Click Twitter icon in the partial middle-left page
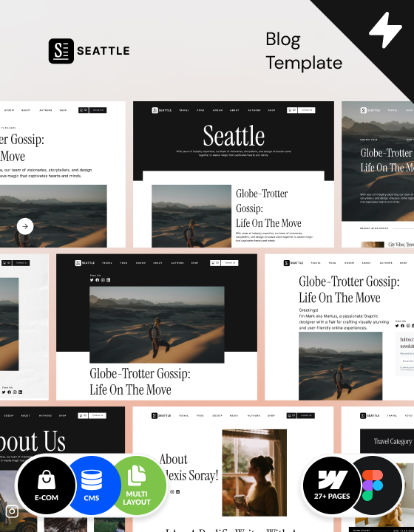This screenshot has height=532, width=414. (x=4, y=392)
